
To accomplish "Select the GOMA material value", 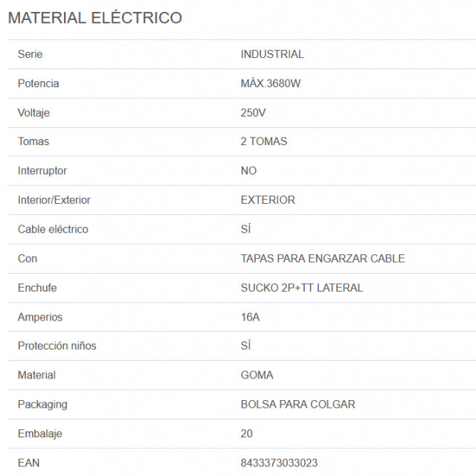I will click(x=257, y=375).
